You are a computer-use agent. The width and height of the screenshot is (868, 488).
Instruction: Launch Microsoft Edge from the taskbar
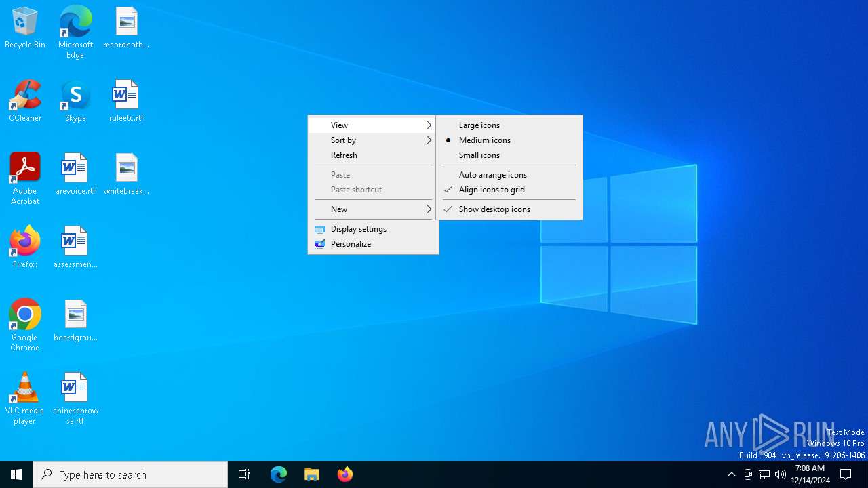coord(279,474)
